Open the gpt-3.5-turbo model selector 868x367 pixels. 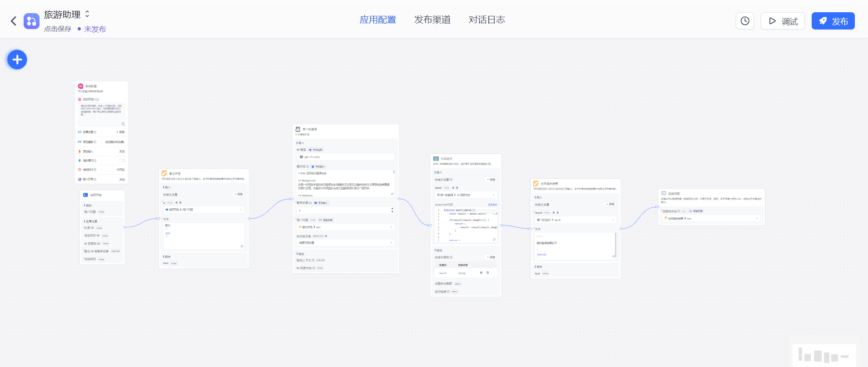(x=346, y=157)
